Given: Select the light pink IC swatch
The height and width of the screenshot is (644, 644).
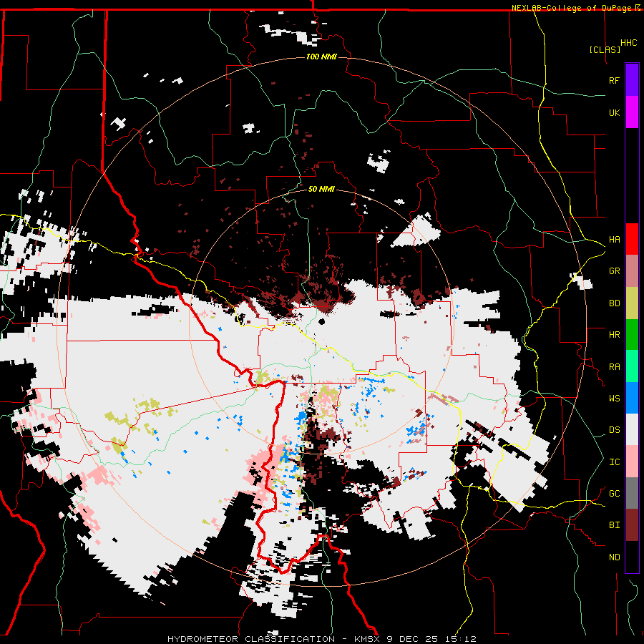Looking at the screenshot, I should 632,462.
